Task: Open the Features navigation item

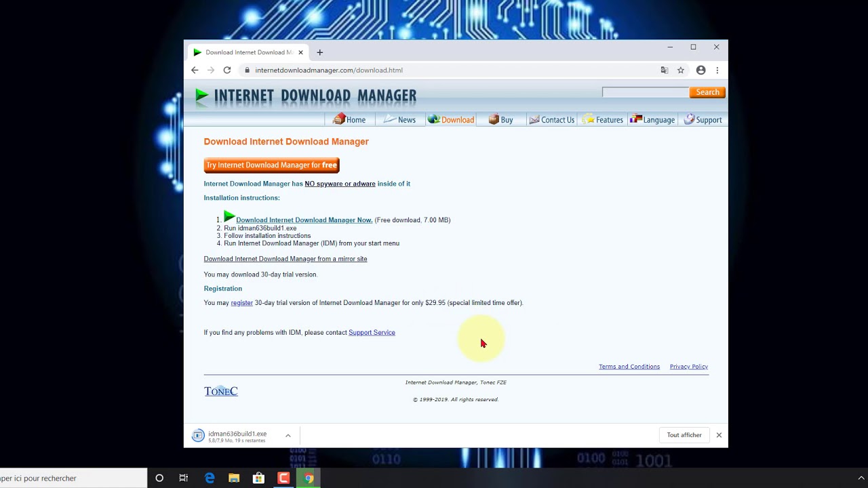Action: (x=602, y=119)
